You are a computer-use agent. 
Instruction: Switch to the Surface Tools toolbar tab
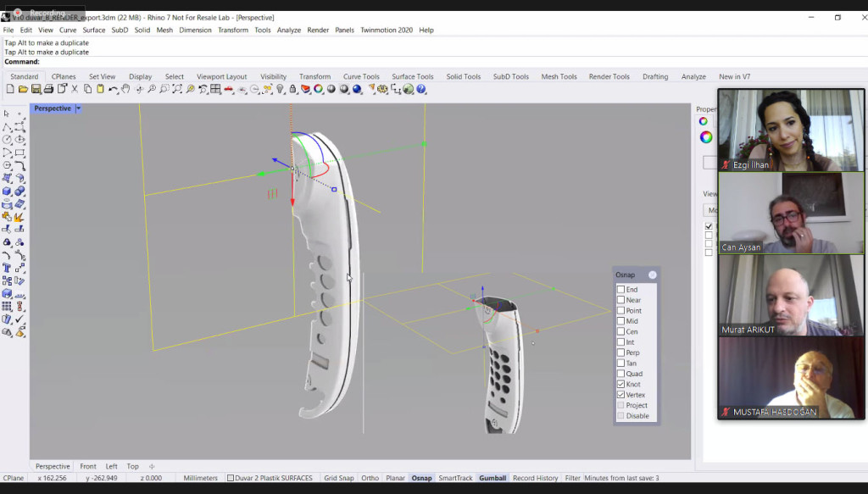click(412, 76)
